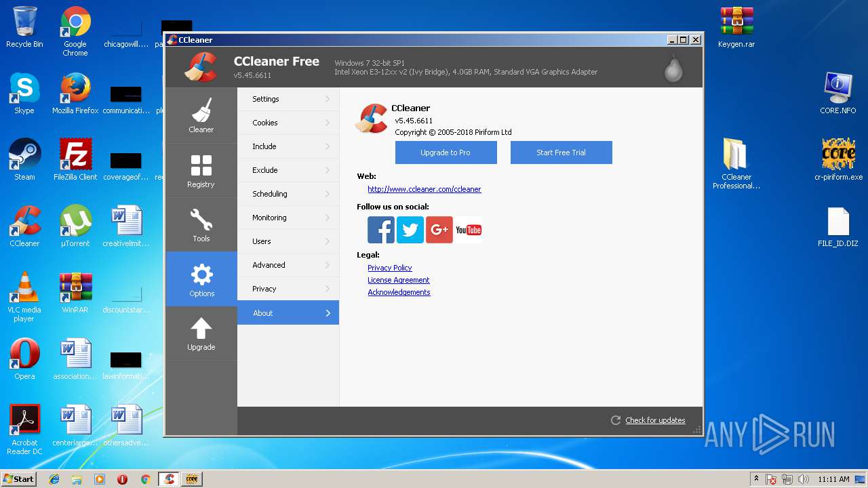Select the creativelimit Word document on desktop
The image size is (868, 488).
pyautogui.click(x=126, y=226)
